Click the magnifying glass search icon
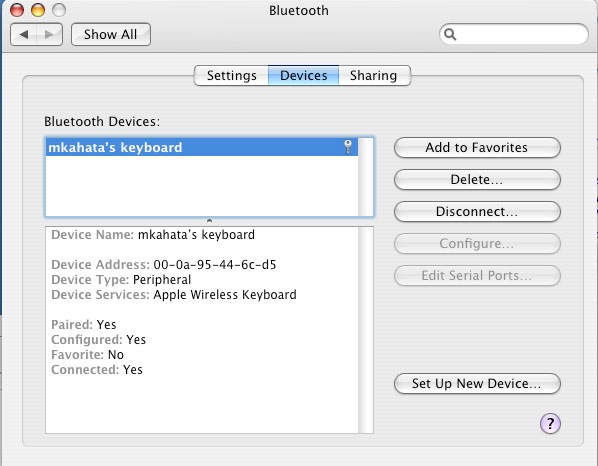The image size is (598, 466). pyautogui.click(x=450, y=34)
